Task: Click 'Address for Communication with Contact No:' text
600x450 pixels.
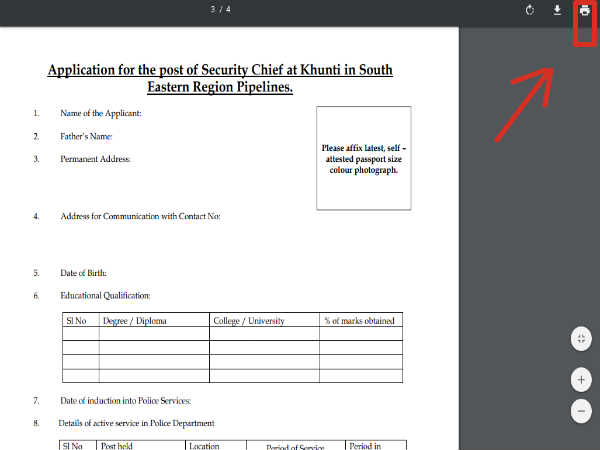Action: click(x=140, y=216)
